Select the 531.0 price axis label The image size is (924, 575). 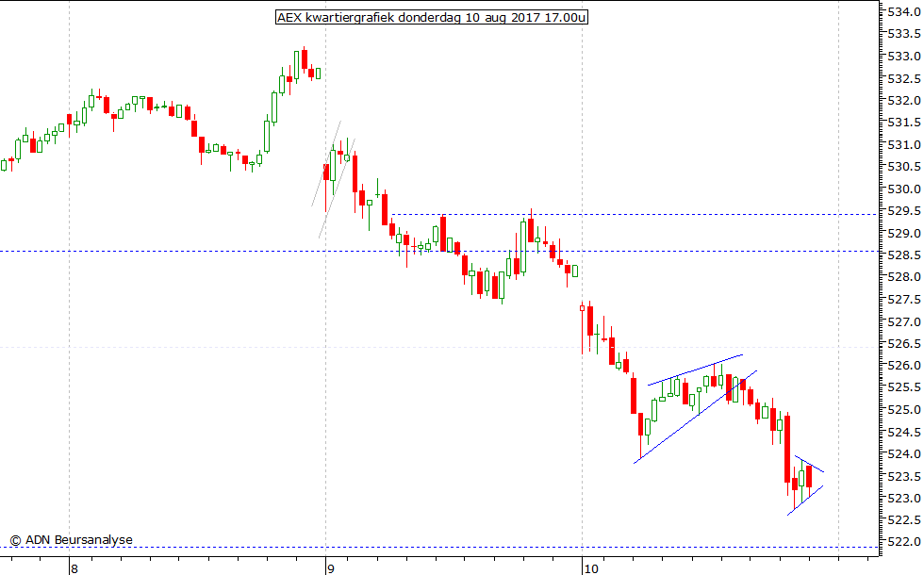pyautogui.click(x=904, y=144)
